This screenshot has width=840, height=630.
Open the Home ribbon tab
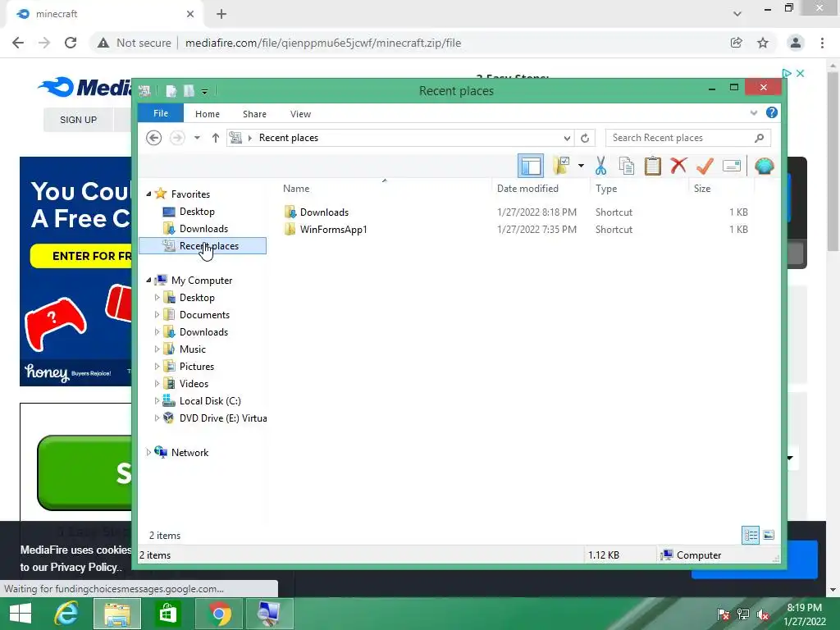[x=208, y=114]
